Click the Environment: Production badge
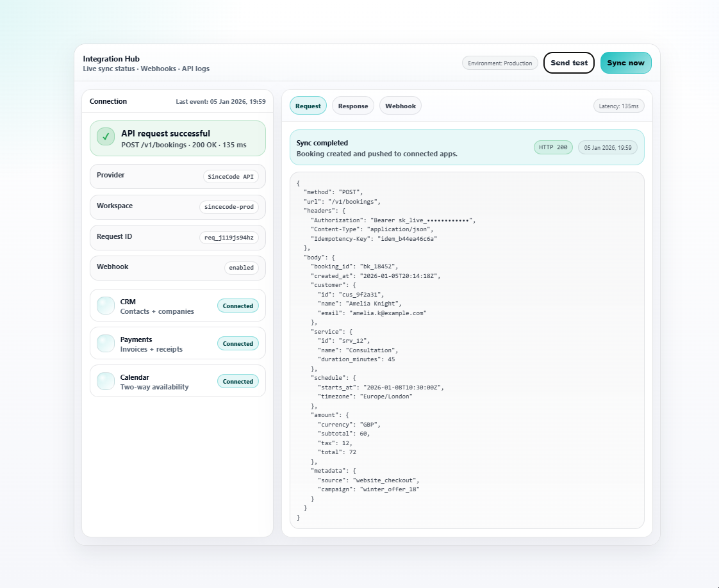Image resolution: width=719 pixels, height=588 pixels. point(500,63)
